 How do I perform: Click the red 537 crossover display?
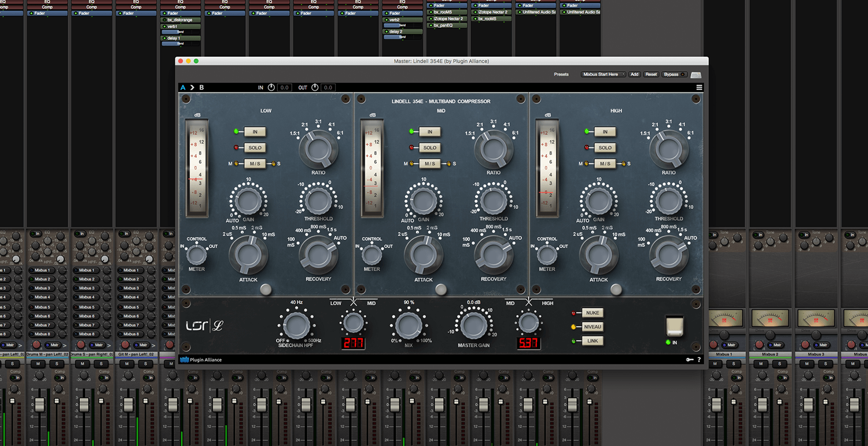coord(528,343)
